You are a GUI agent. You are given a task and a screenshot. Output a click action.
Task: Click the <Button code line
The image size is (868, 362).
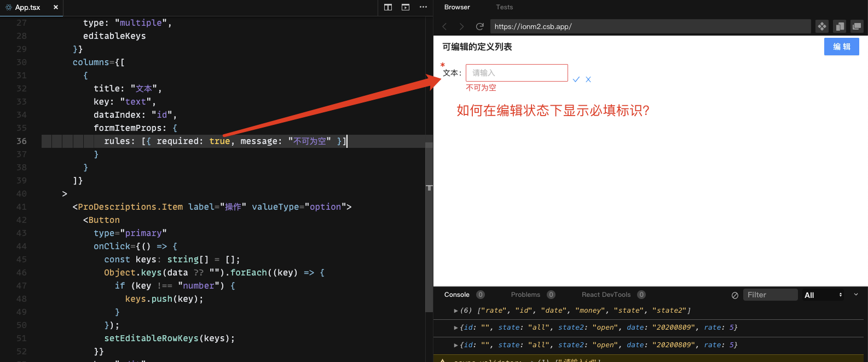click(x=101, y=220)
